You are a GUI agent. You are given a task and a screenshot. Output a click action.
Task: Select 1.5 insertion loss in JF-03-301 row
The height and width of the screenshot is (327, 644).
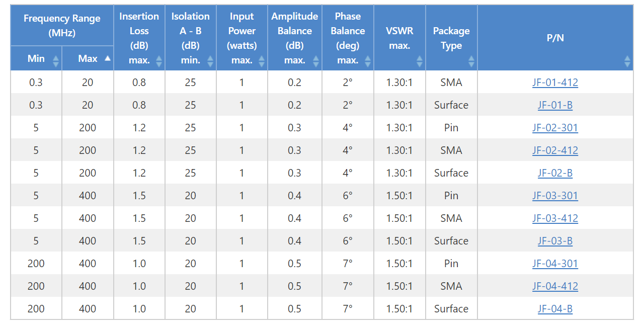coord(139,196)
